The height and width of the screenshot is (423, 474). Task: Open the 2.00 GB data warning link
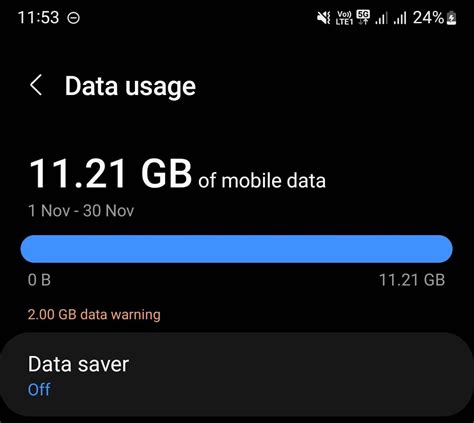pyautogui.click(x=94, y=314)
